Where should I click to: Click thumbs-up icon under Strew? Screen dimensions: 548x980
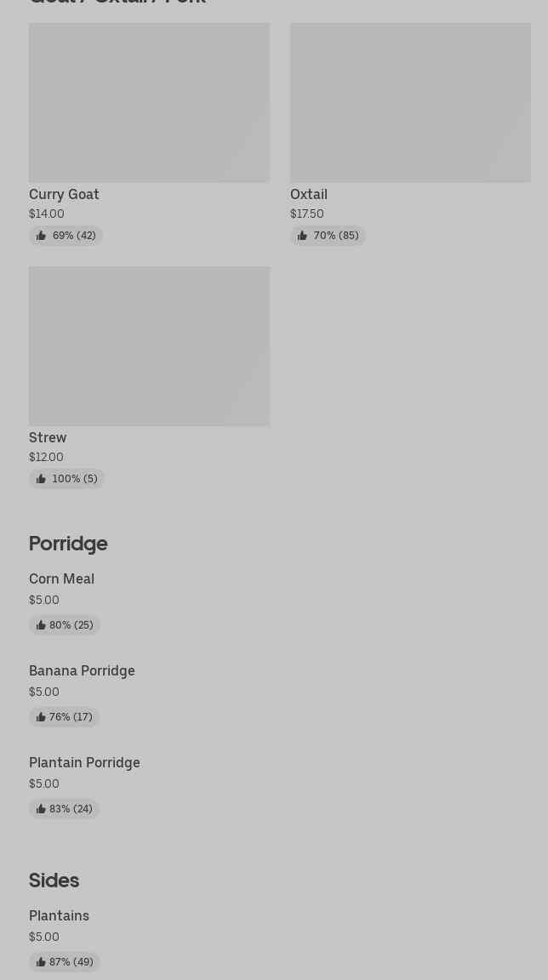pos(41,479)
